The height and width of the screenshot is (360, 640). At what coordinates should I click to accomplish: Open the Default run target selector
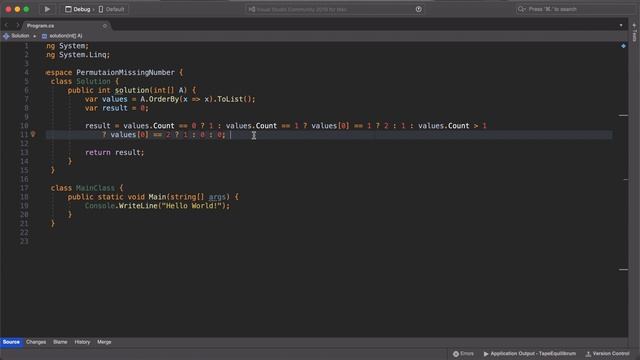click(x=111, y=9)
